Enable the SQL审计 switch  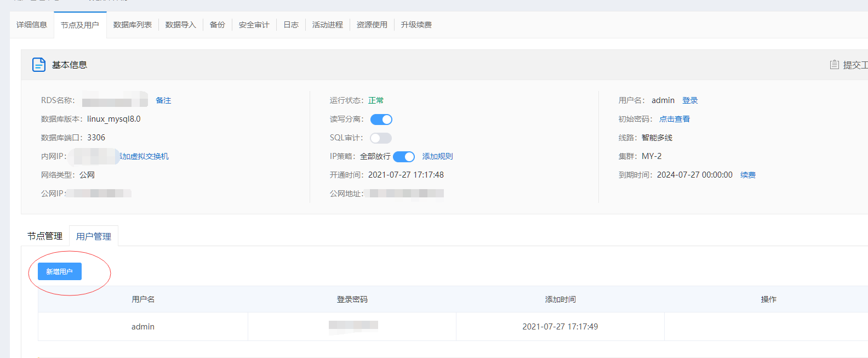[x=381, y=138]
